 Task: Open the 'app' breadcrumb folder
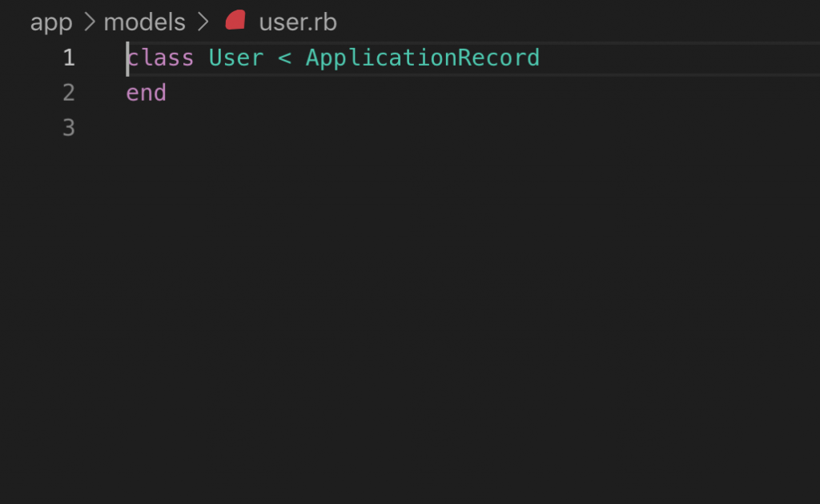51,22
